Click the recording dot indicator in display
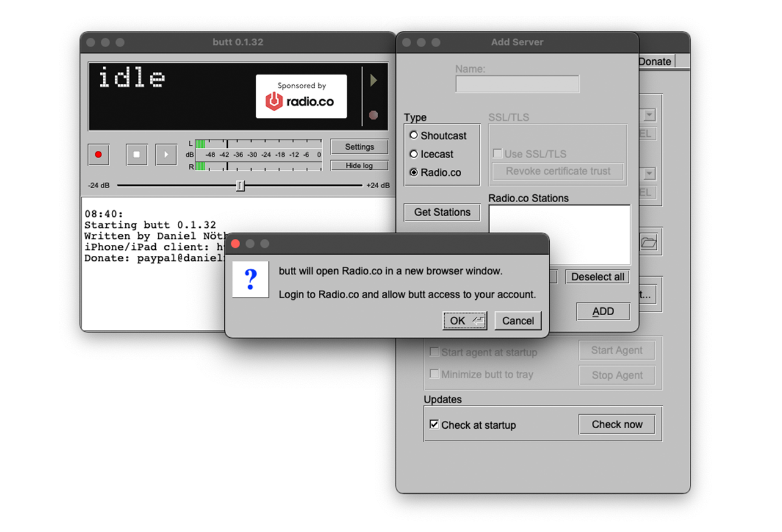This screenshot has width=782, height=532. 373,115
